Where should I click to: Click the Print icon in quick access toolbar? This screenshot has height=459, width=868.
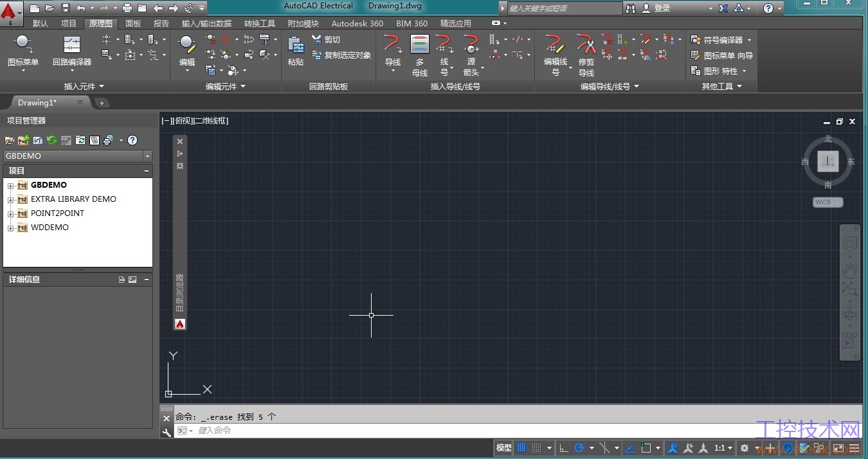(127, 8)
